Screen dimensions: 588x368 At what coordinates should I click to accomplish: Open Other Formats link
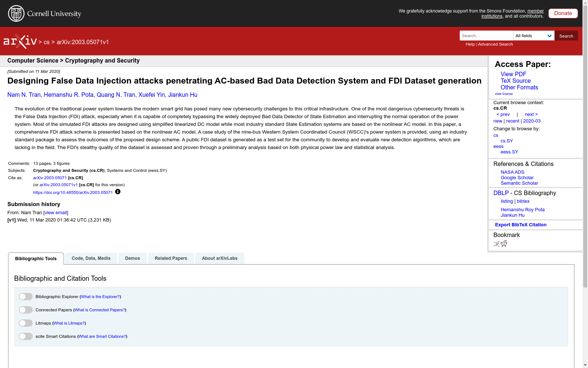519,87
